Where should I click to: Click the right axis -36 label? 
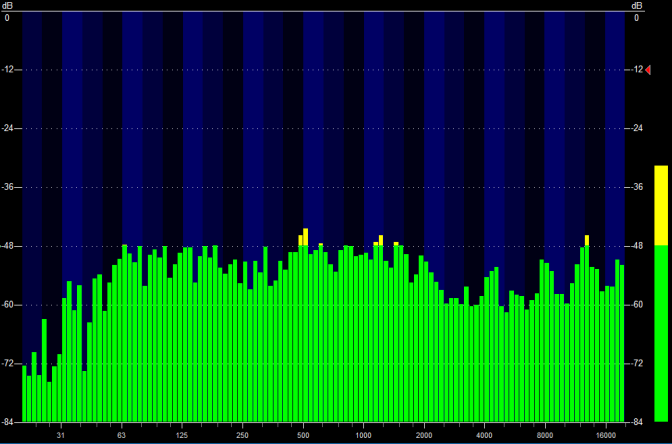[x=637, y=187]
